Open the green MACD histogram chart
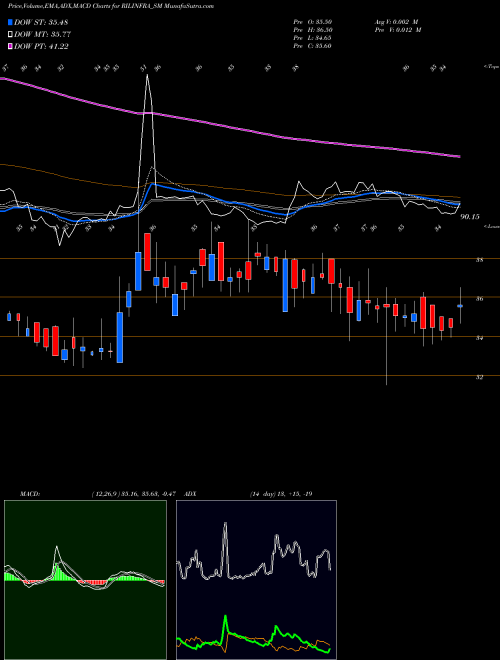This screenshot has width=500, height=660. click(x=85, y=580)
